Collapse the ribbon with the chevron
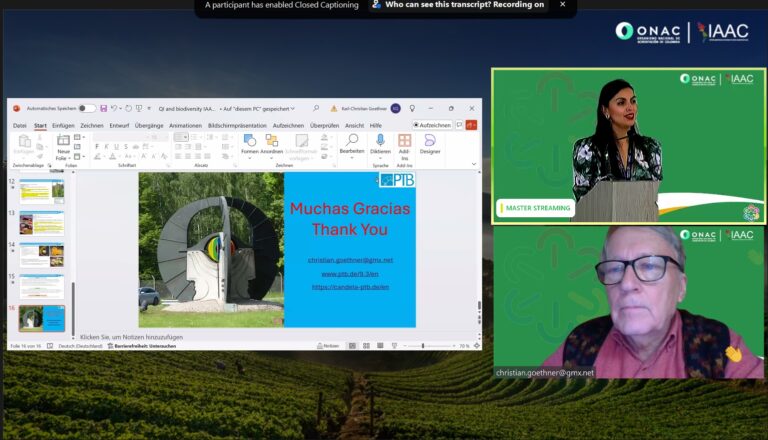The width and height of the screenshot is (768, 440). [x=474, y=163]
